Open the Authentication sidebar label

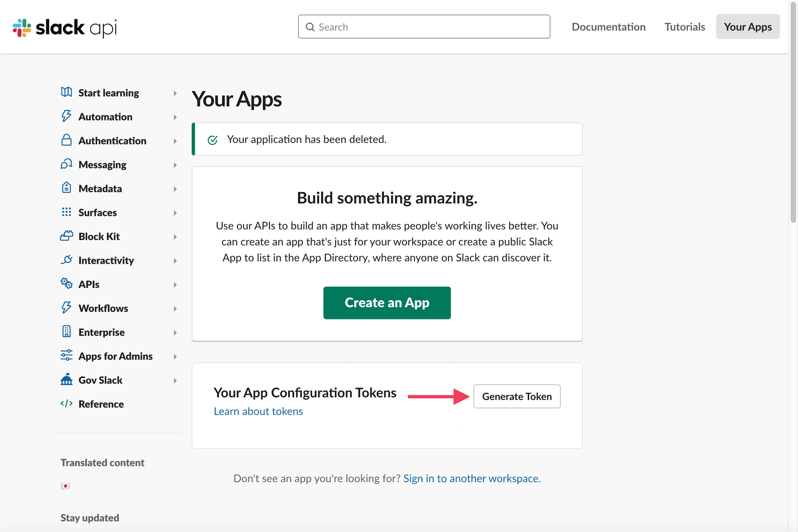(x=112, y=141)
